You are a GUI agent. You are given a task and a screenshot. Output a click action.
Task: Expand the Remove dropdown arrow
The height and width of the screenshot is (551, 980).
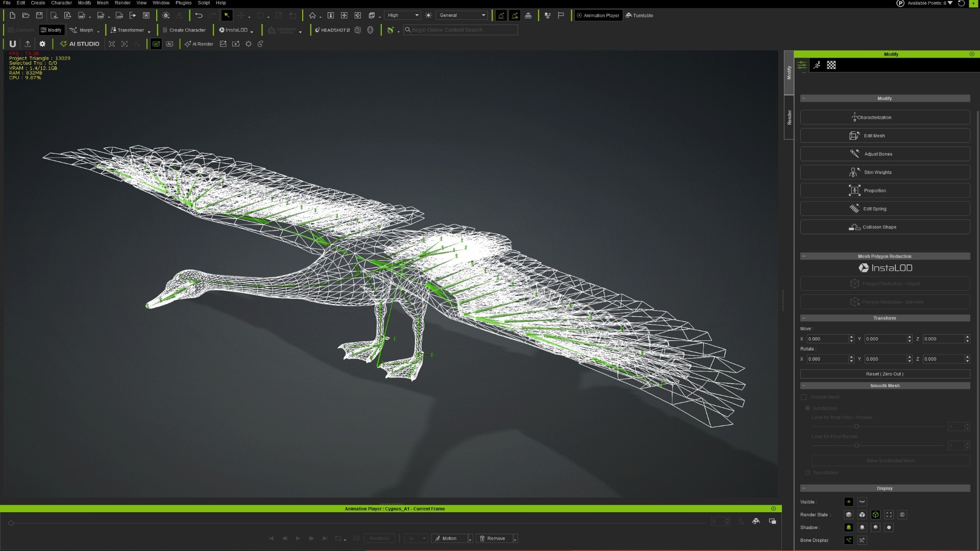tap(515, 539)
